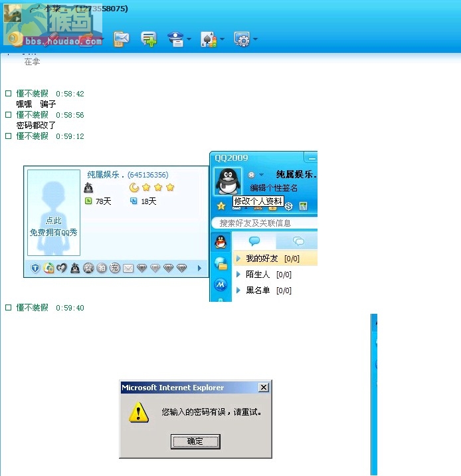The image size is (461, 476).
Task: Click the remote assistance monitor gear icon
Action: click(242, 39)
